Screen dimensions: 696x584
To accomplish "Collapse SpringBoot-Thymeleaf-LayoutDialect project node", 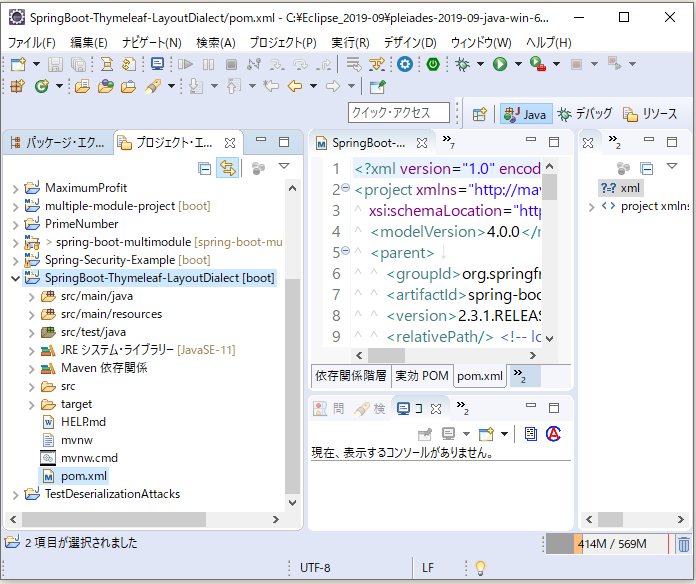I will 16,278.
